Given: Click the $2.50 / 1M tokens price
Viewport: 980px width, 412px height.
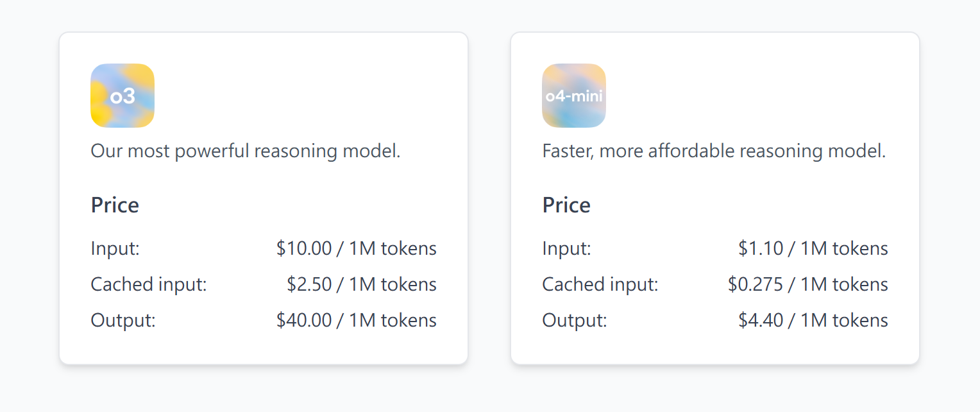Looking at the screenshot, I should pos(362,284).
